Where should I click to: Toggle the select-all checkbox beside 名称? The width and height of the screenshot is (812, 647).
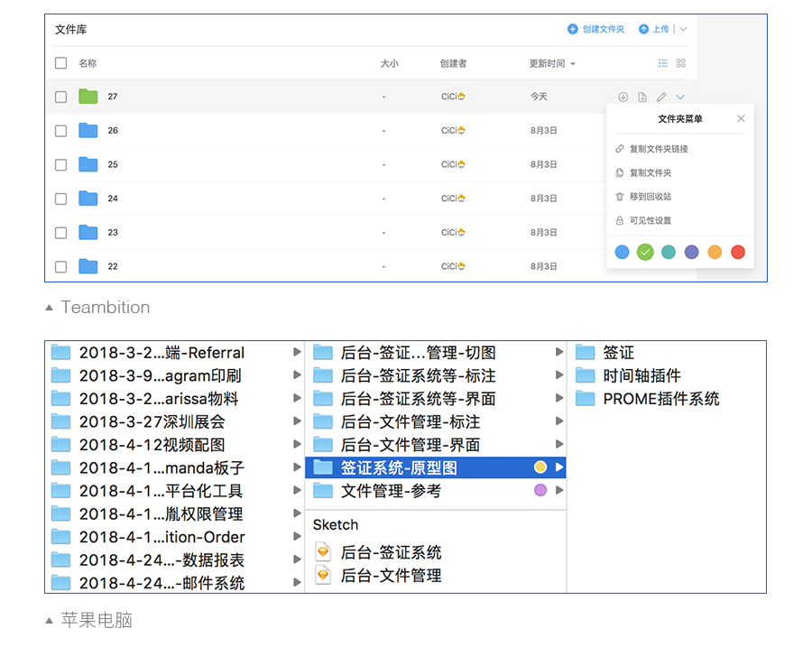61,63
